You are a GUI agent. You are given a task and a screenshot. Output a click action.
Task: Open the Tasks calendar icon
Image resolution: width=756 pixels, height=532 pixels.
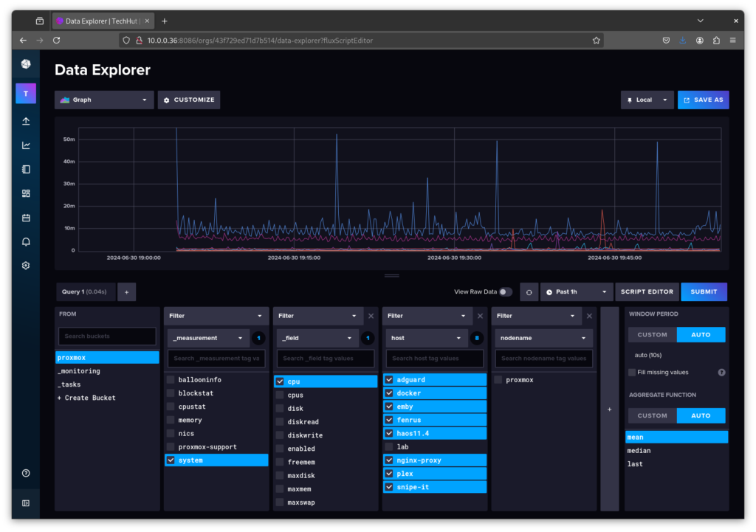tap(26, 218)
